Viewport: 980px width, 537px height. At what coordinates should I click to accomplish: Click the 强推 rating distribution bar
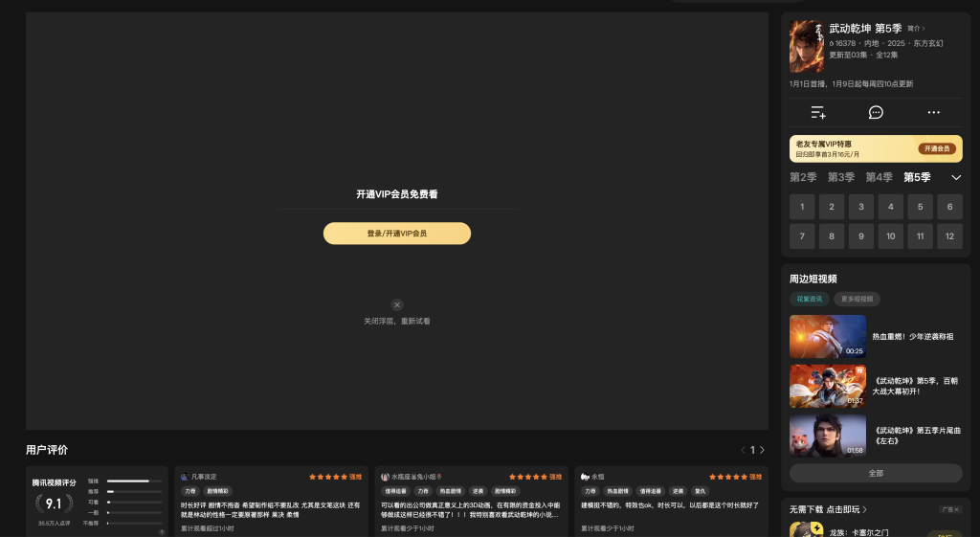[x=134, y=481]
